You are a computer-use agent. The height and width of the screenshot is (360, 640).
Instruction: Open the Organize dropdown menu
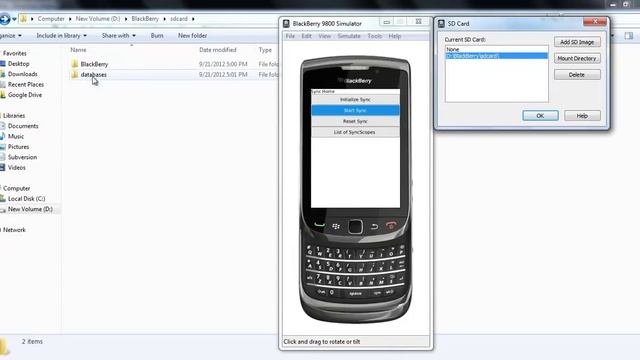tap(11, 36)
